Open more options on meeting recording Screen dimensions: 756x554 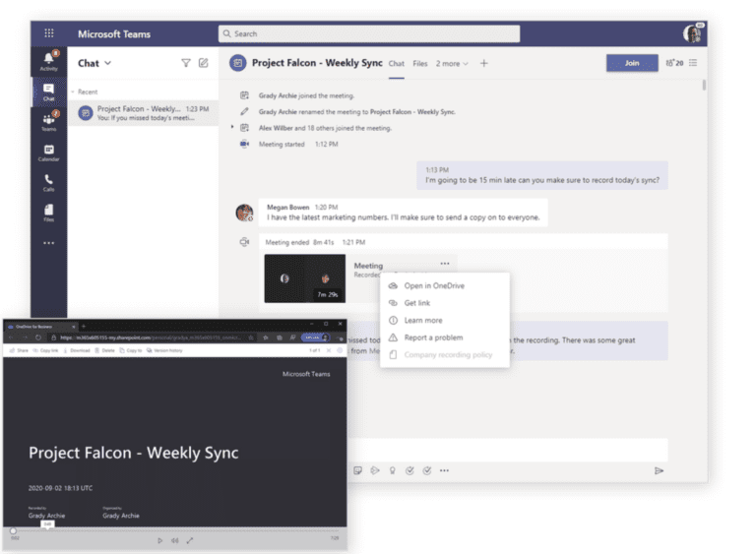click(x=445, y=264)
